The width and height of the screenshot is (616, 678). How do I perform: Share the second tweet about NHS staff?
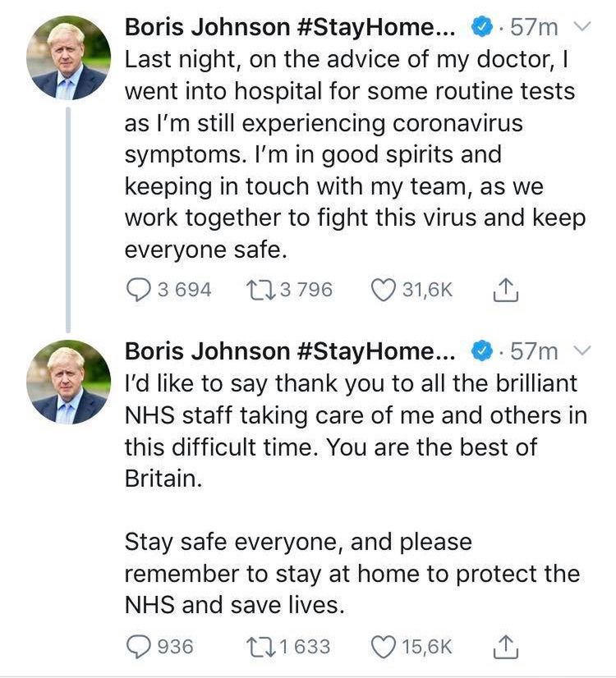click(x=507, y=646)
